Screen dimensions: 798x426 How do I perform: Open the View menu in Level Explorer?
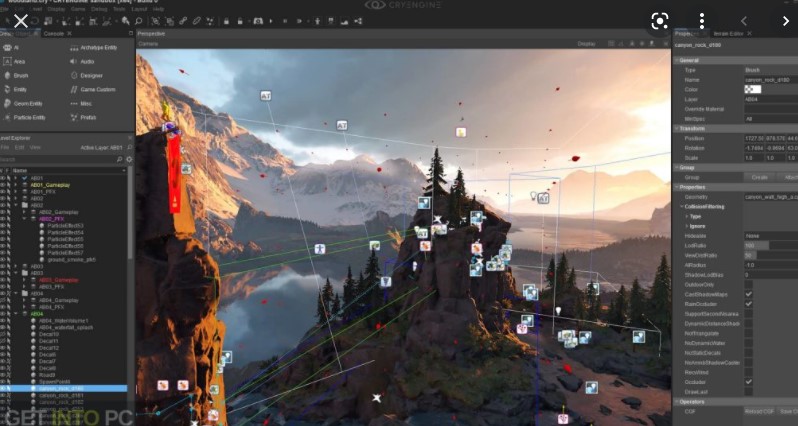[x=35, y=148]
